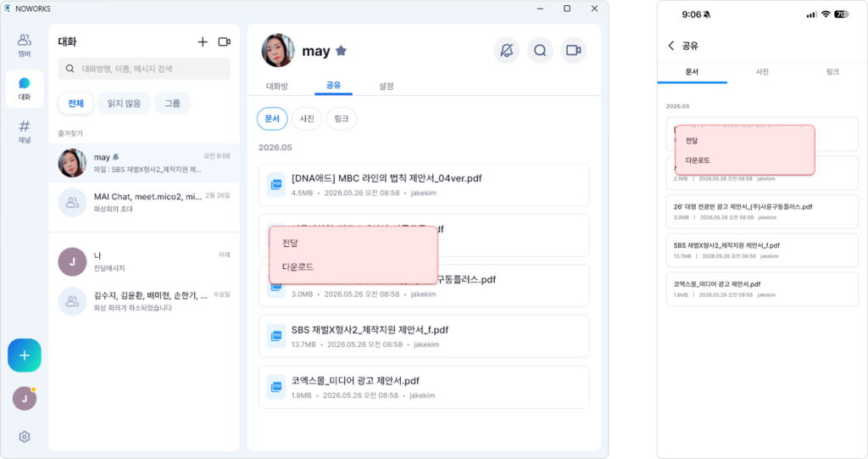Choose Download (다운로드) in the mobile popup menu
Viewport: 868px width, 459px height.
[698, 160]
